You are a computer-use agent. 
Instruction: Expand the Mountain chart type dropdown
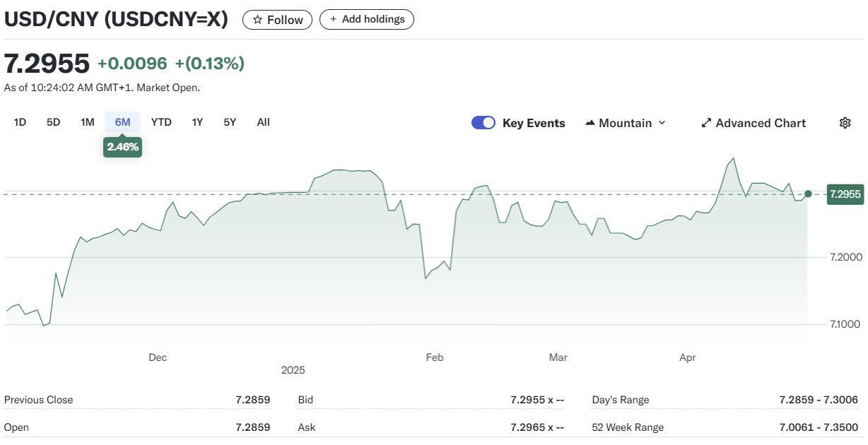pyautogui.click(x=662, y=123)
